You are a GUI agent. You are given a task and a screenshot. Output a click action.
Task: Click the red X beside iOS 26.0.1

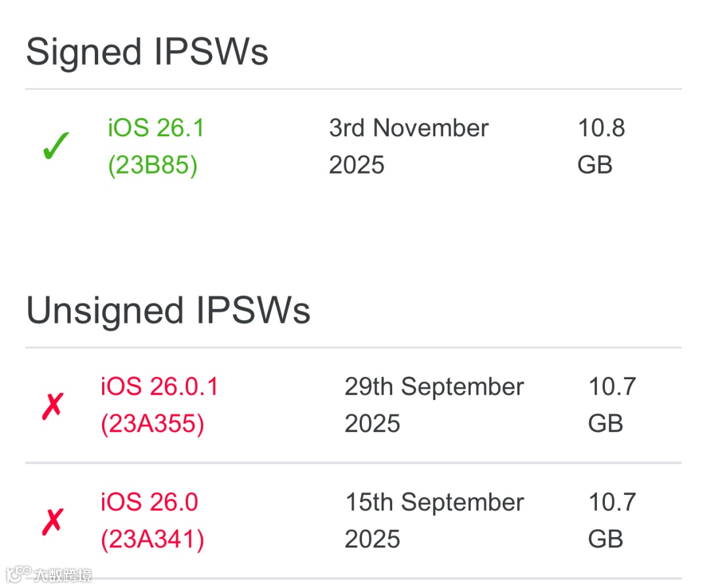pos(52,406)
